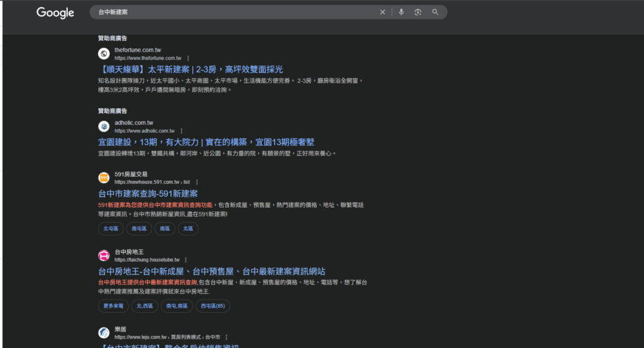Viewport: 644px width, 348px height.
Task: Clear the search box with X icon
Action: coord(382,13)
